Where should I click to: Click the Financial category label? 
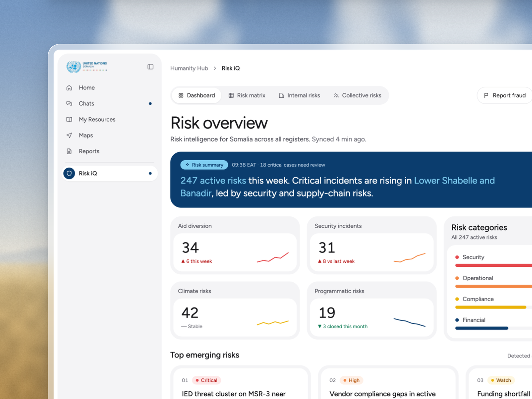coord(474,320)
